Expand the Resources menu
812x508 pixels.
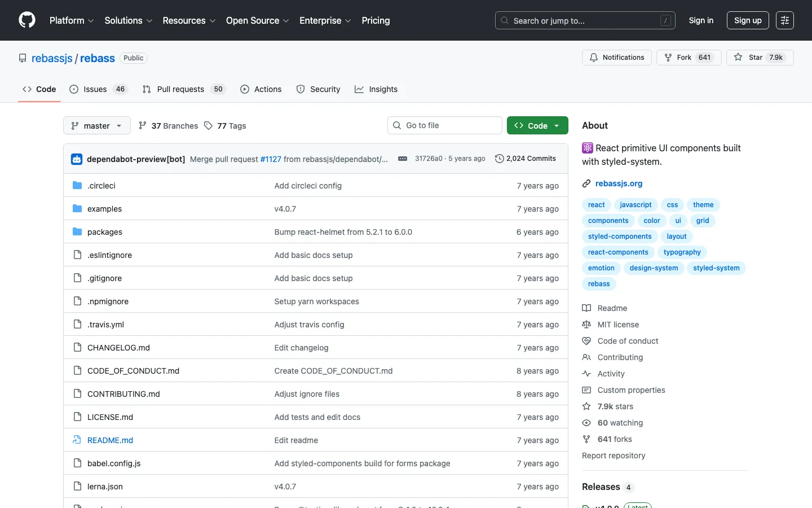pyautogui.click(x=189, y=20)
